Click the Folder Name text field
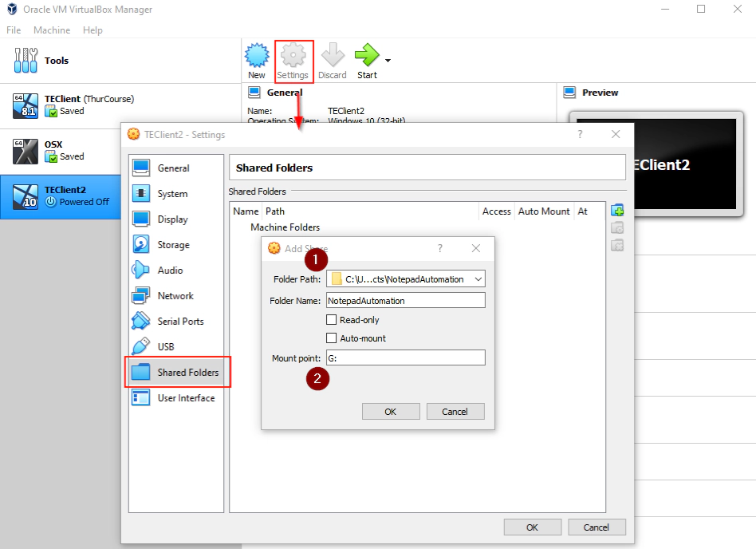Screen dimensions: 756x549 pyautogui.click(x=405, y=301)
